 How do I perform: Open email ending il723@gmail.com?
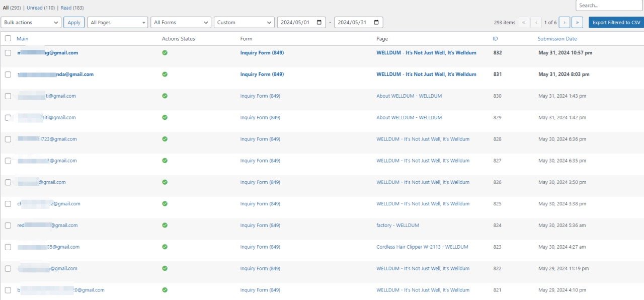tap(47, 139)
